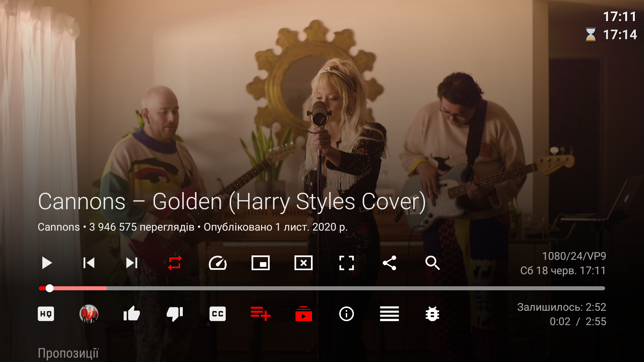Toggle like on this video
This screenshot has height=362, width=644.
[131, 314]
